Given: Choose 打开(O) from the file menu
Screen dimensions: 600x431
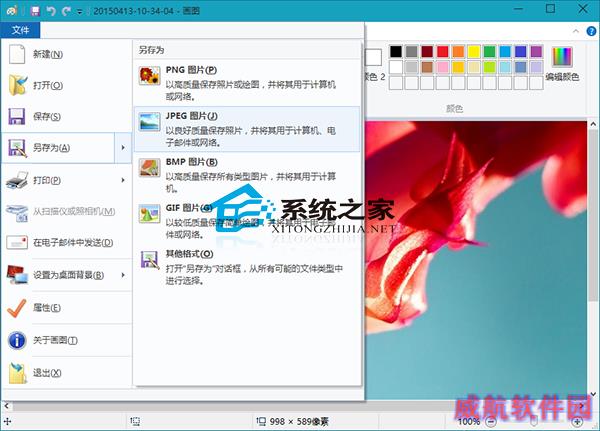Looking at the screenshot, I should 66,85.
